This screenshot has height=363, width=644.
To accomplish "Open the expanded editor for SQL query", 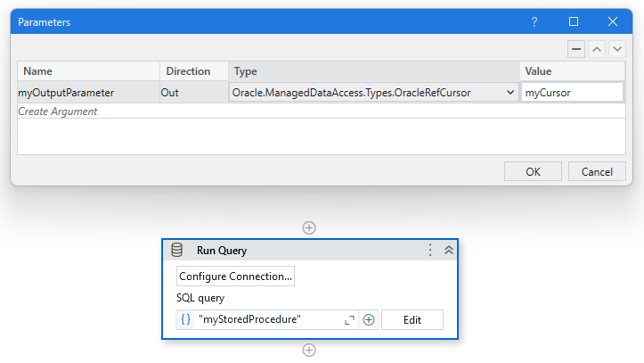I will 349,319.
